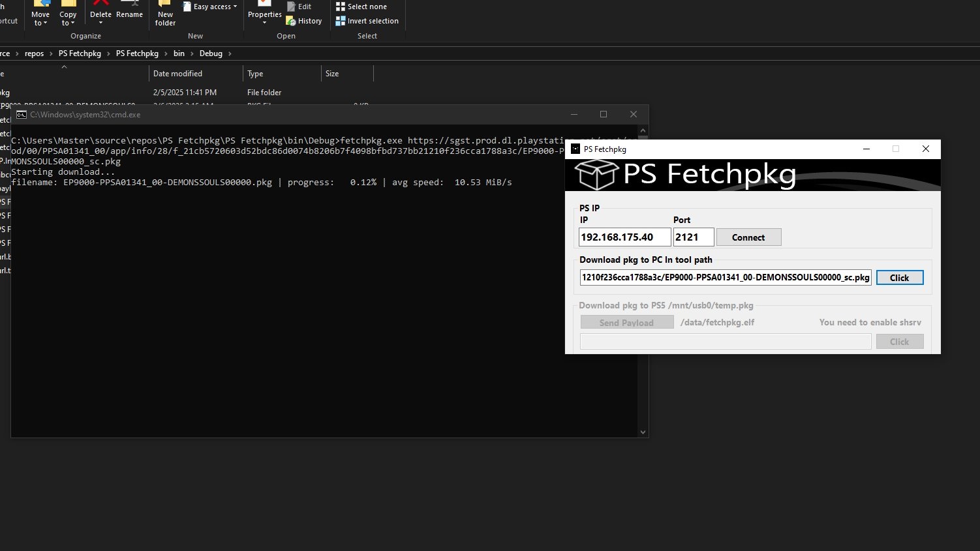Expand chevron after repos breadcrumb

click(51, 53)
